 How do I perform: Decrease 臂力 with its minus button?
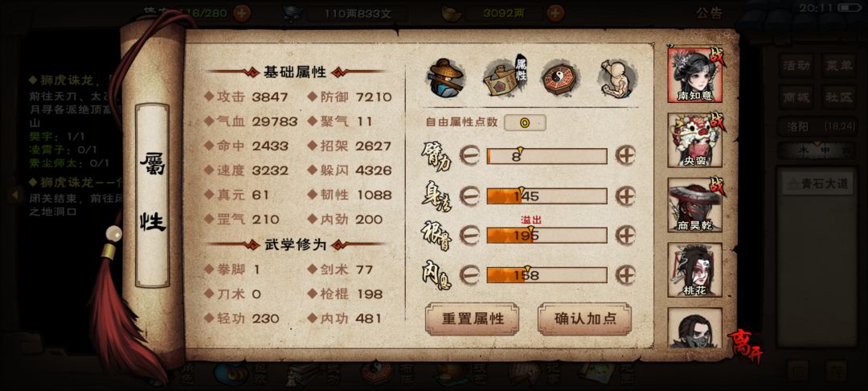coord(469,156)
